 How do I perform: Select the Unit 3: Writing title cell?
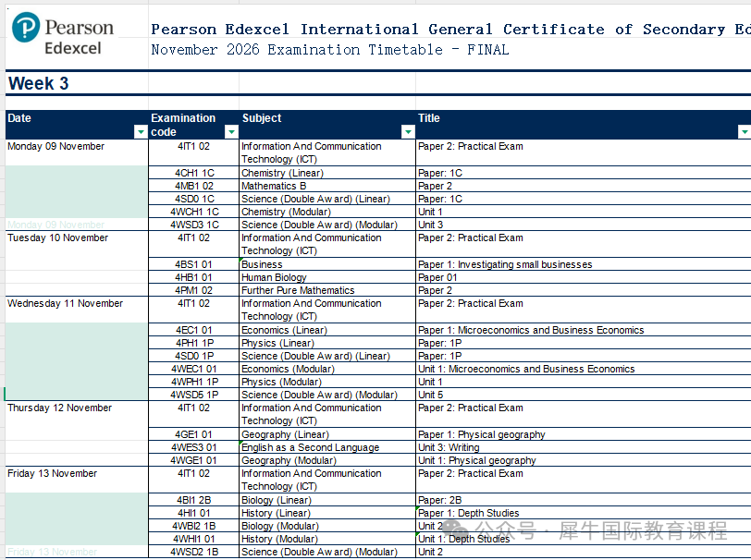coord(584,447)
